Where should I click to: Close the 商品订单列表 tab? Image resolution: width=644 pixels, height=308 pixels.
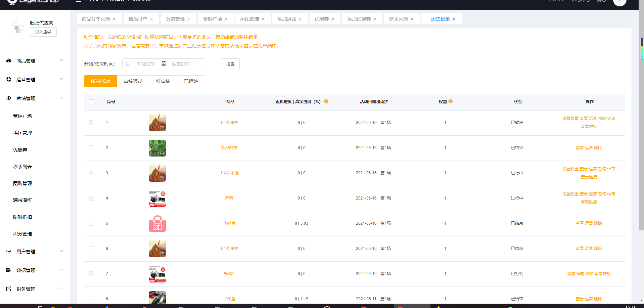coord(114,19)
